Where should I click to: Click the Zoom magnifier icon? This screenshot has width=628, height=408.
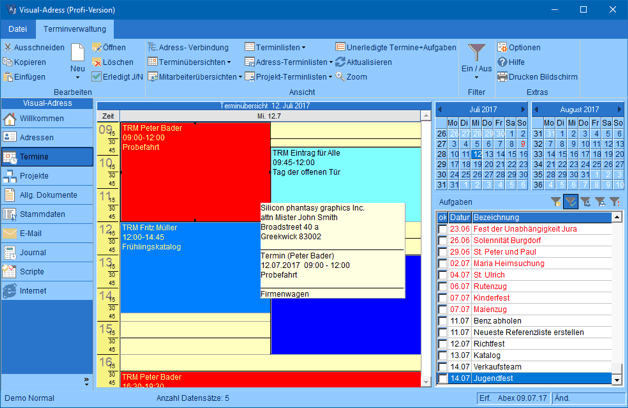340,76
